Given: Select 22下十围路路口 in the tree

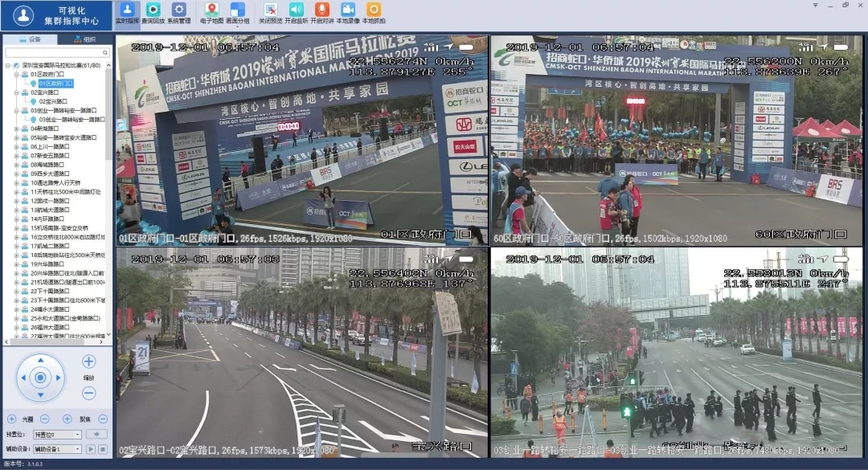Looking at the screenshot, I should (50, 291).
